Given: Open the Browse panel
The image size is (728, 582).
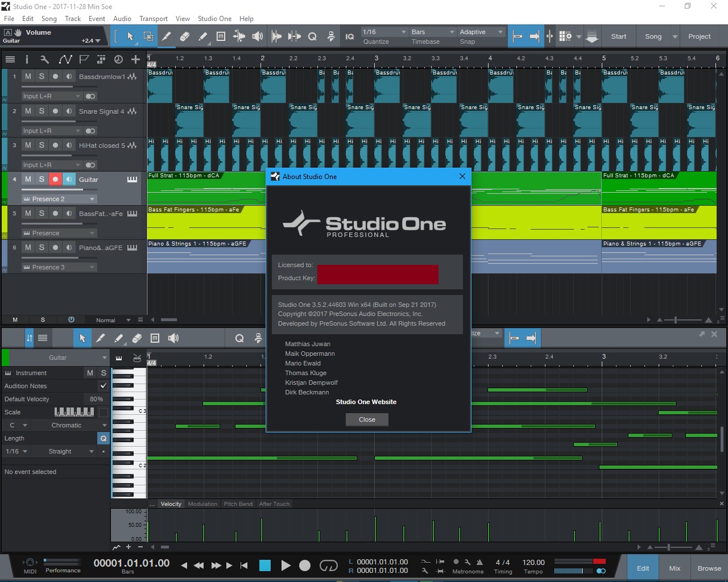Looking at the screenshot, I should pyautogui.click(x=709, y=568).
